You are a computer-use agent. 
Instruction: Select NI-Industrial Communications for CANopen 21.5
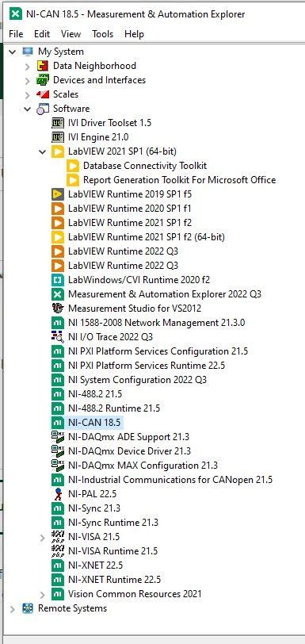(x=170, y=480)
